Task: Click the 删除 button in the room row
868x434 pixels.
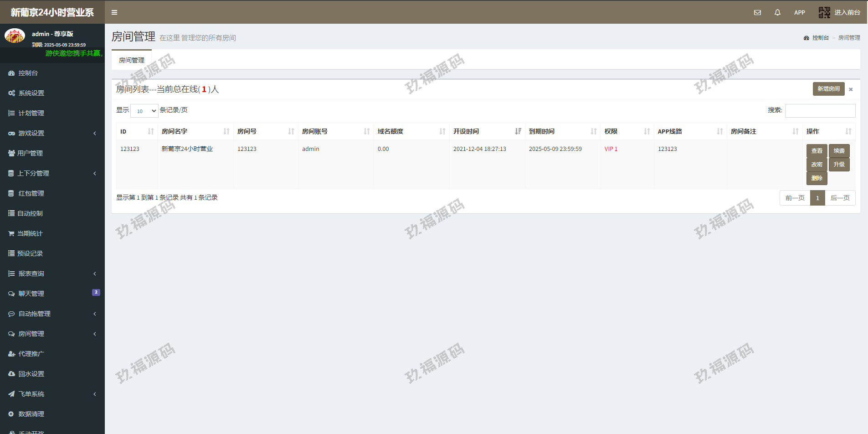Action: click(817, 178)
